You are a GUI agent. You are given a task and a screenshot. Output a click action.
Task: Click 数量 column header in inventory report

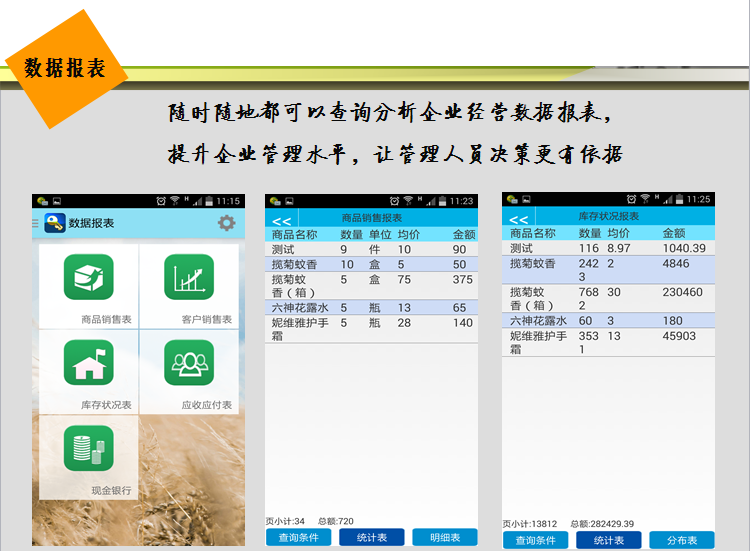pyautogui.click(x=590, y=234)
